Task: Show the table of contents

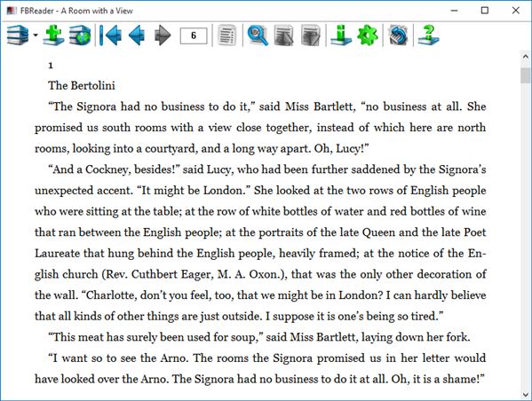Action: click(x=227, y=35)
